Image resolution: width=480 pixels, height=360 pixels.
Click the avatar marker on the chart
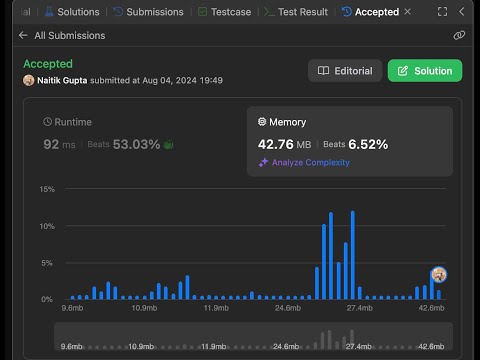point(439,275)
